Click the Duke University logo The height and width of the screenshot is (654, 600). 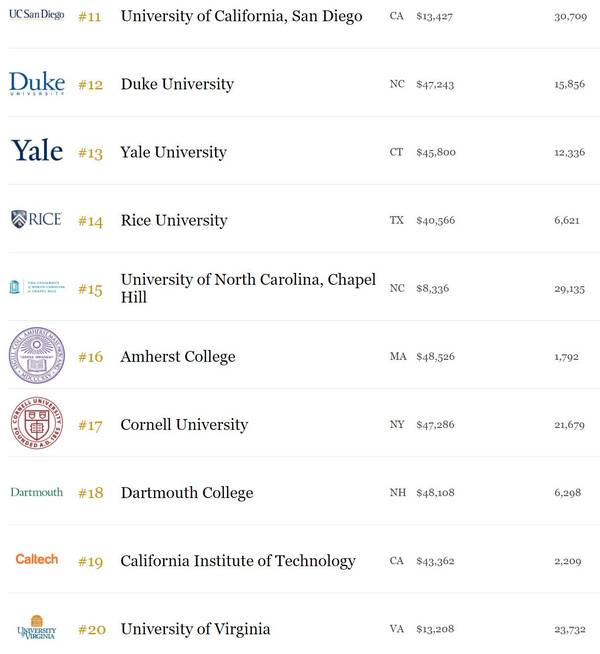click(x=37, y=83)
